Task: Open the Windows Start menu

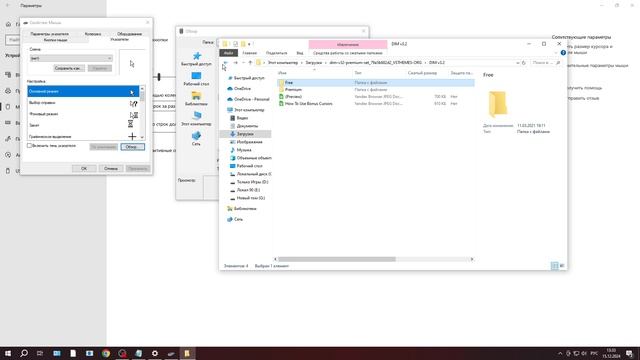Action: pos(8,353)
